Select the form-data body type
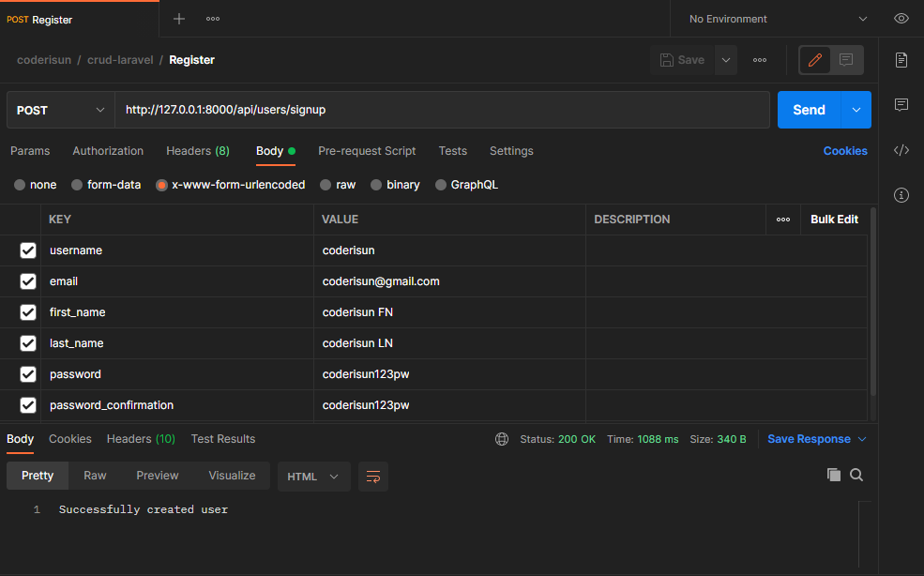924x576 pixels. click(x=77, y=185)
